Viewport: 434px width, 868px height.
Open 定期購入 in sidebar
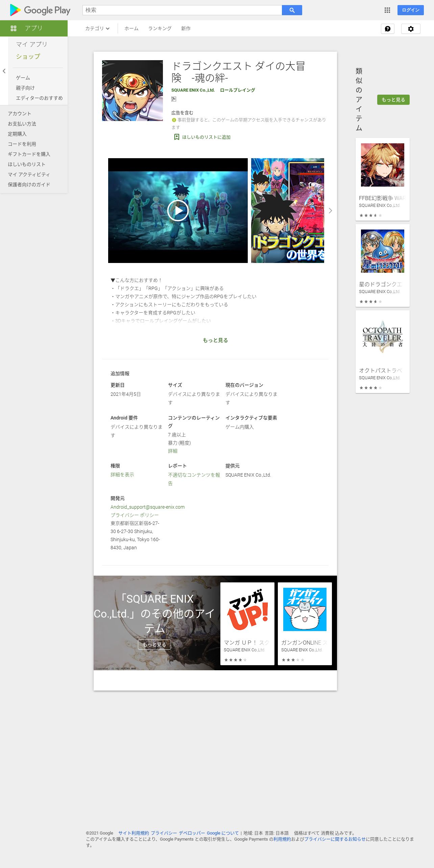click(x=17, y=134)
